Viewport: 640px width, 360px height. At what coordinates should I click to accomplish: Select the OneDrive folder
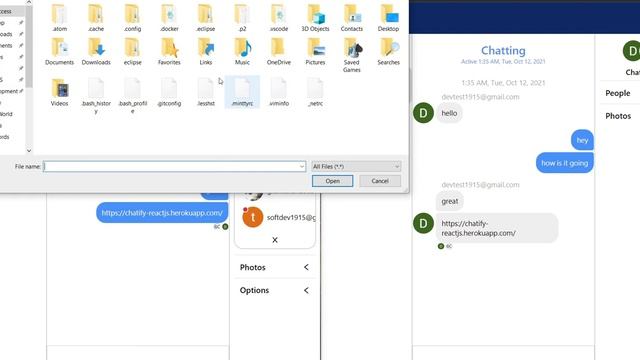[x=279, y=52]
